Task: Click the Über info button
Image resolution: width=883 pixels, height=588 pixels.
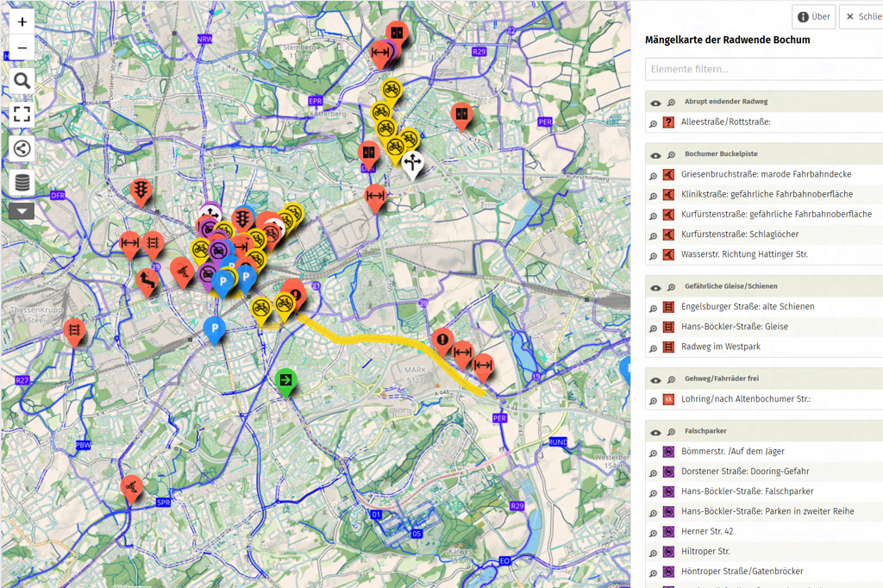Action: (814, 17)
